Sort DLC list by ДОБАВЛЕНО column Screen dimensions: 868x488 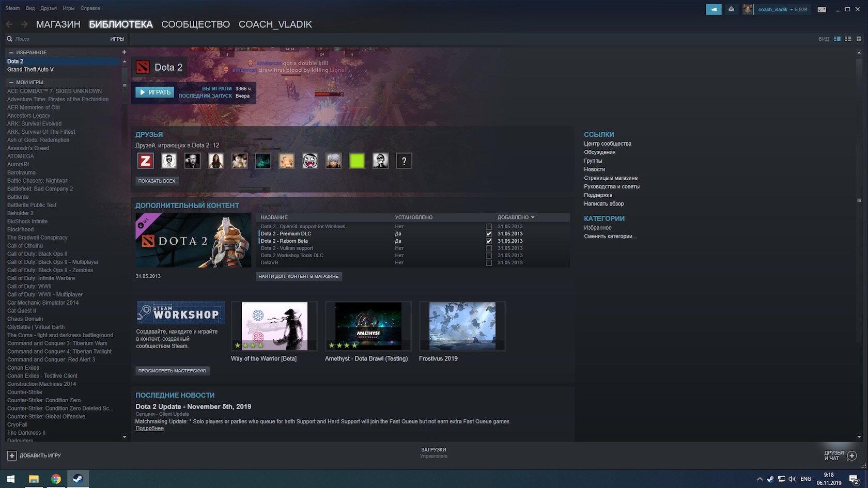coord(516,217)
